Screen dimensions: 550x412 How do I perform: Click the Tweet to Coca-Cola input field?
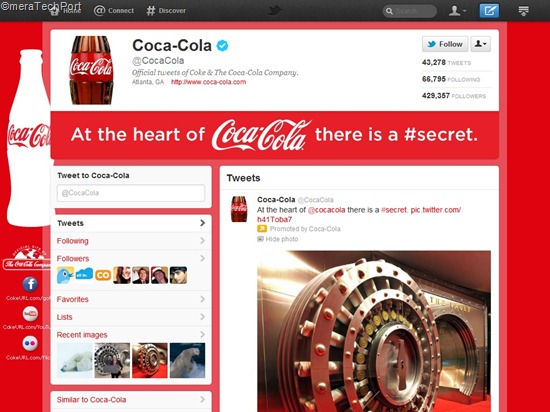[131, 193]
